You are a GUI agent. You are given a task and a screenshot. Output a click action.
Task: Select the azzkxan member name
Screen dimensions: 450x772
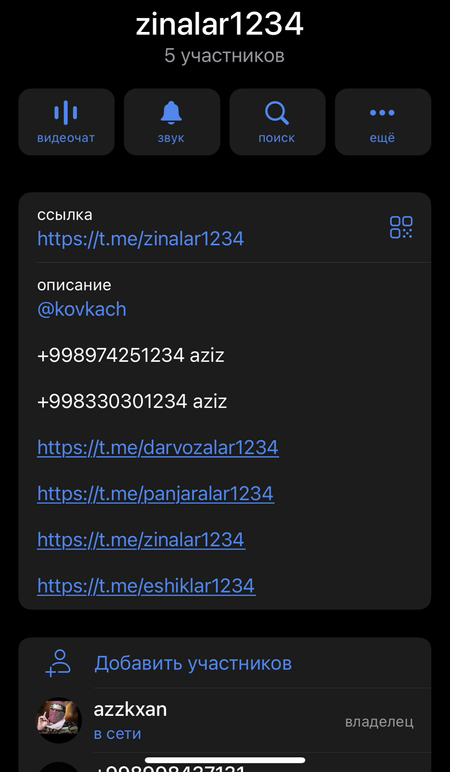(130, 709)
